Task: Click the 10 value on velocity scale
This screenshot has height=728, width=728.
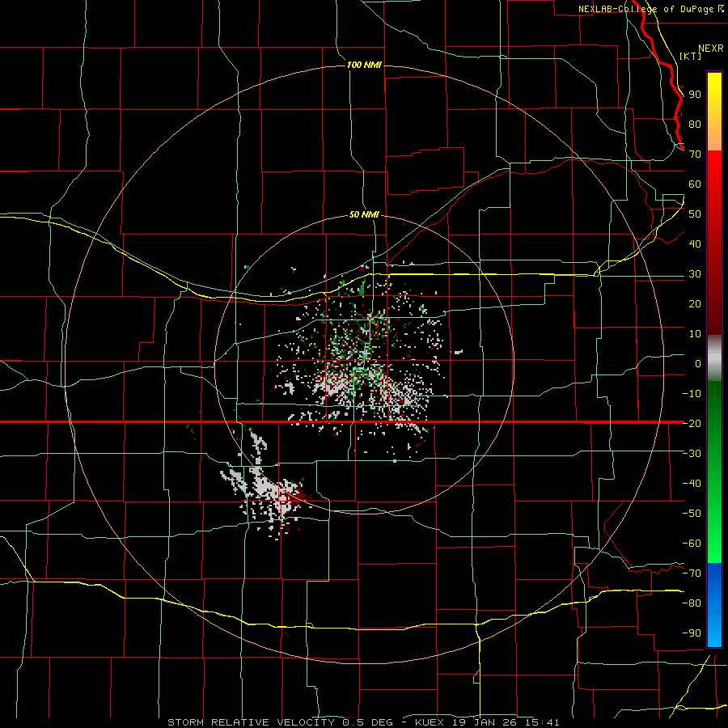Action: coord(695,334)
